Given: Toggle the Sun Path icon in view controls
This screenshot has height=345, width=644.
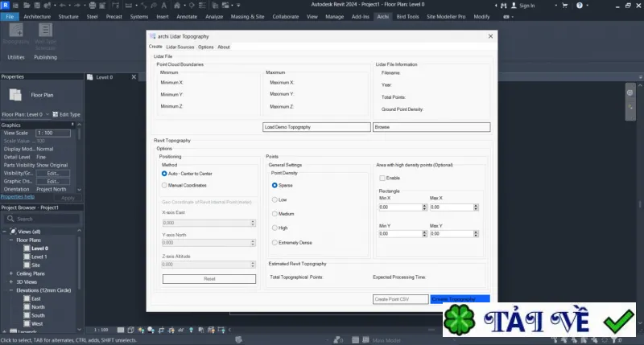Looking at the screenshot, I should [141, 330].
